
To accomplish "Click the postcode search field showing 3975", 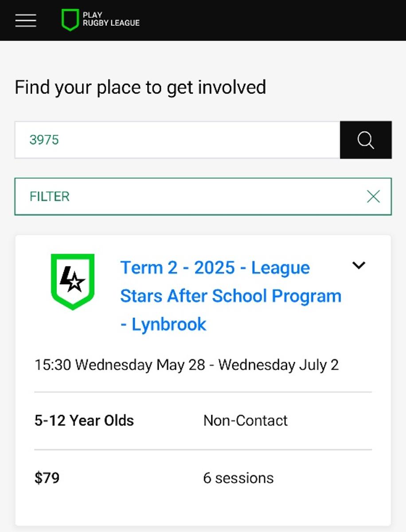I will pos(177,140).
